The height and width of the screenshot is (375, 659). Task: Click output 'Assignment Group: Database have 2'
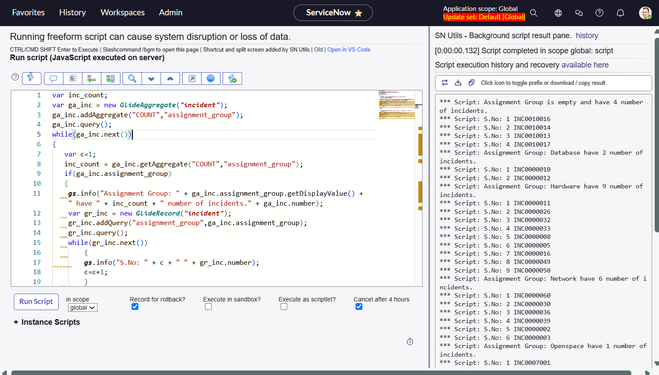(541, 157)
